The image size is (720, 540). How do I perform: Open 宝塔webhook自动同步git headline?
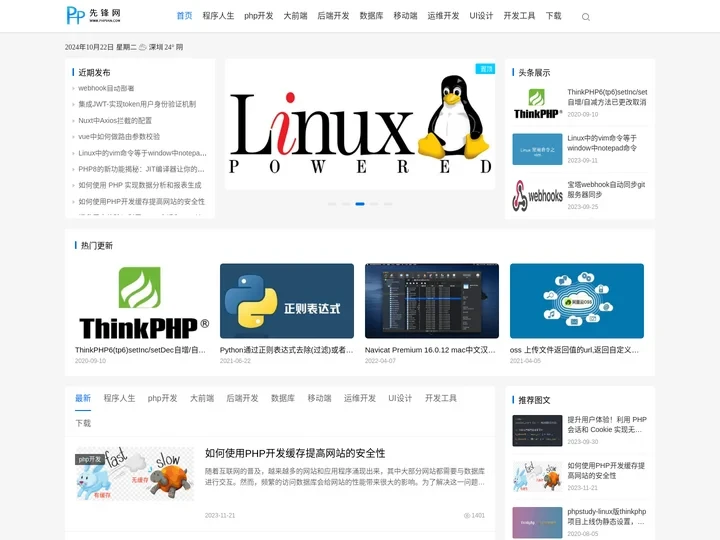(x=606, y=189)
